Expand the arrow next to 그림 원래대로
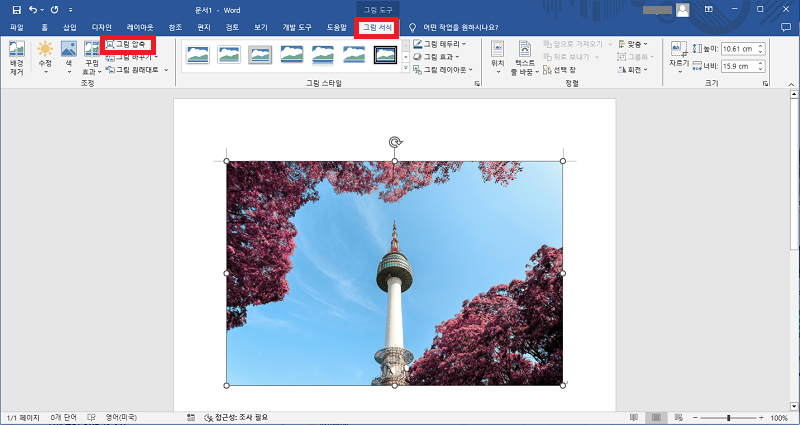 (x=166, y=69)
